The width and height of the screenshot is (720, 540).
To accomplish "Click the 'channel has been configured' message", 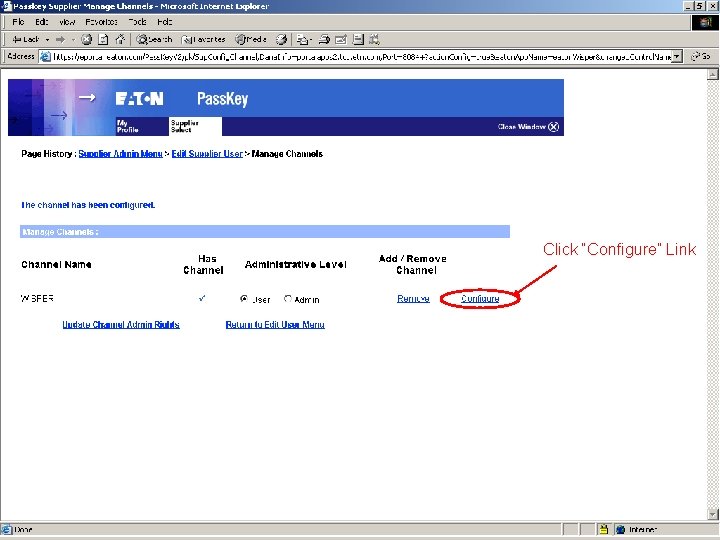I will [88, 205].
